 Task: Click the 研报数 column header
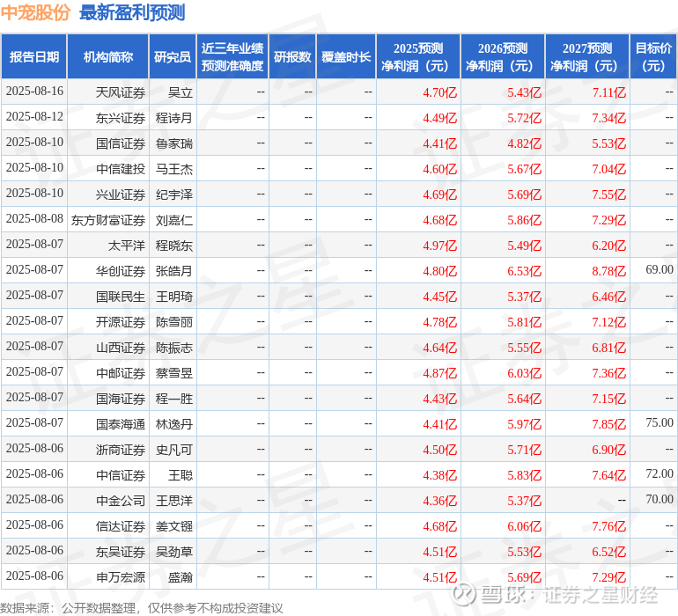(x=292, y=56)
